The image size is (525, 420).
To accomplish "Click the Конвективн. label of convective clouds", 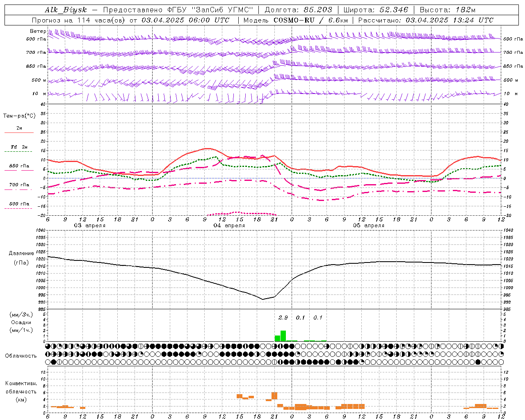I will click(21, 383).
